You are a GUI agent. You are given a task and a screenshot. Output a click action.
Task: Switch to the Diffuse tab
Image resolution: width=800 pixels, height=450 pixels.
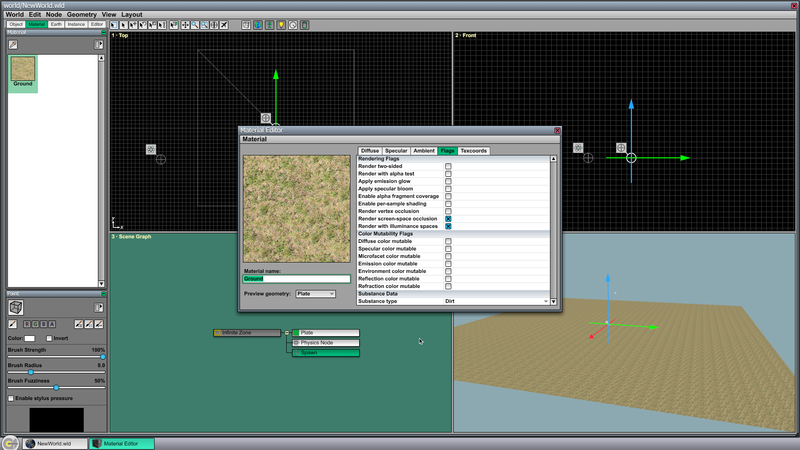pyautogui.click(x=370, y=151)
